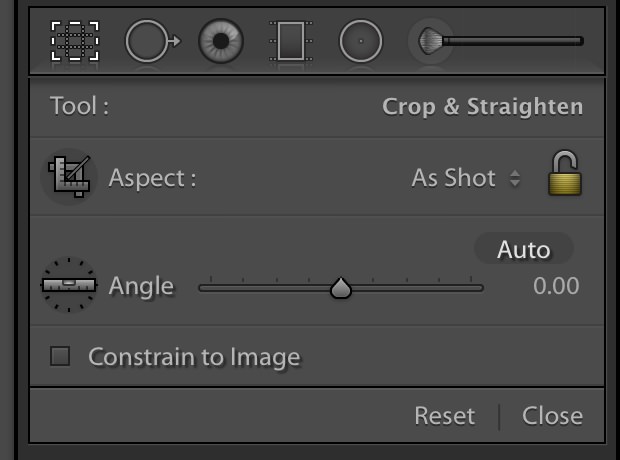
Task: Activate the Spot Removal tool
Action: [153, 41]
